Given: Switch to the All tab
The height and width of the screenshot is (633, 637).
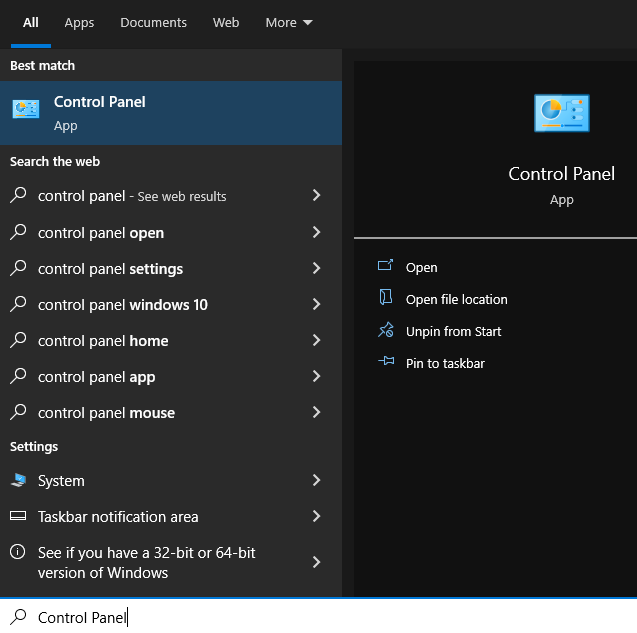Looking at the screenshot, I should click(31, 23).
